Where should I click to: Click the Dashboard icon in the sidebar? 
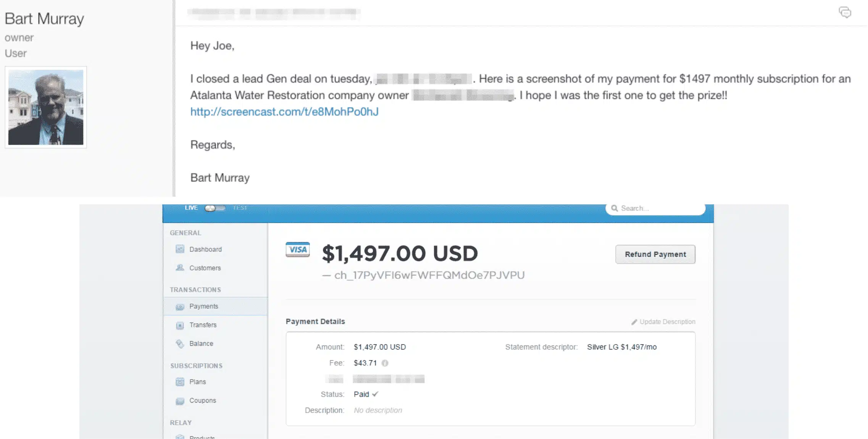click(180, 249)
